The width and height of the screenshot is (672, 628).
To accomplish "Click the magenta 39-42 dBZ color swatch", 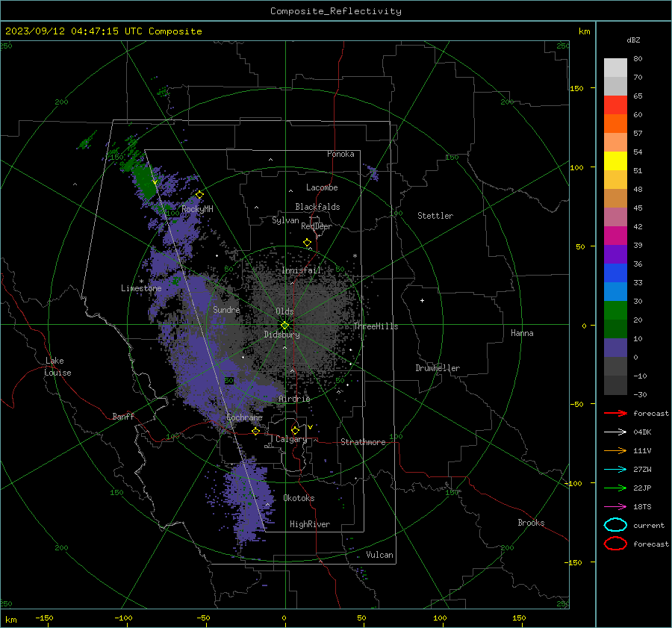I will tap(615, 236).
